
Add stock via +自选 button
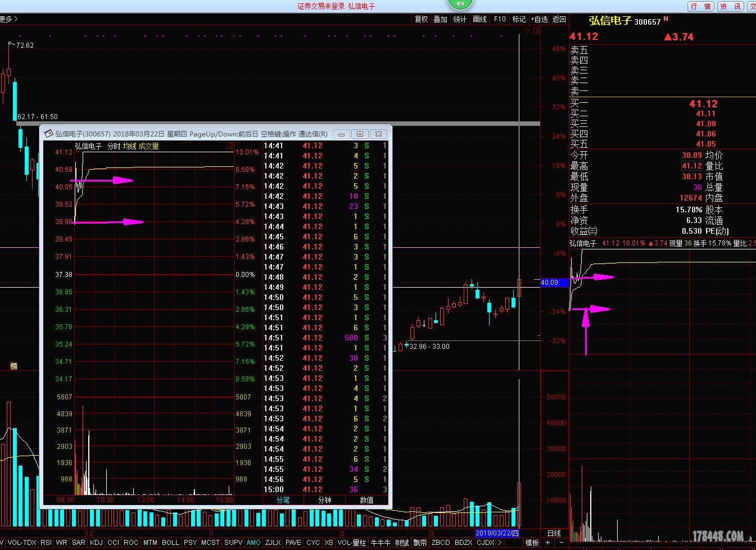[539, 19]
